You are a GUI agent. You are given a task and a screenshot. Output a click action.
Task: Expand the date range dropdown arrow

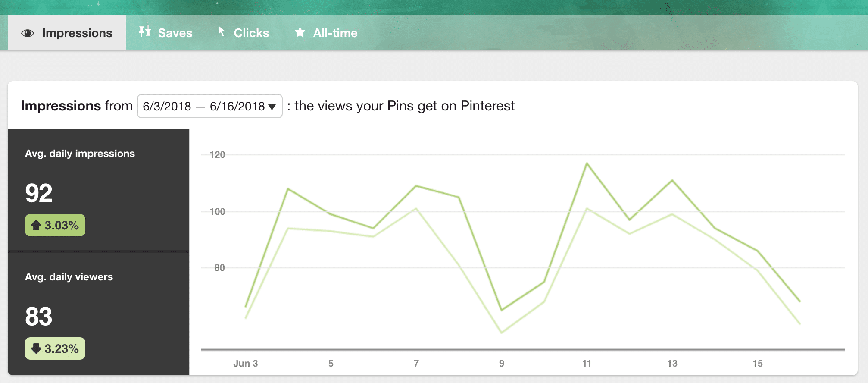[x=272, y=107]
